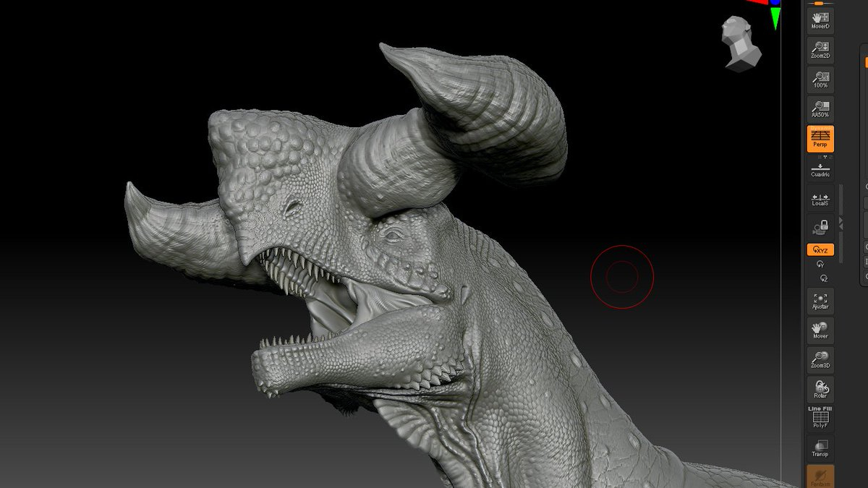Viewport: 868px width, 488px height.
Task: Select the Mover pan tool
Action: tap(820, 331)
